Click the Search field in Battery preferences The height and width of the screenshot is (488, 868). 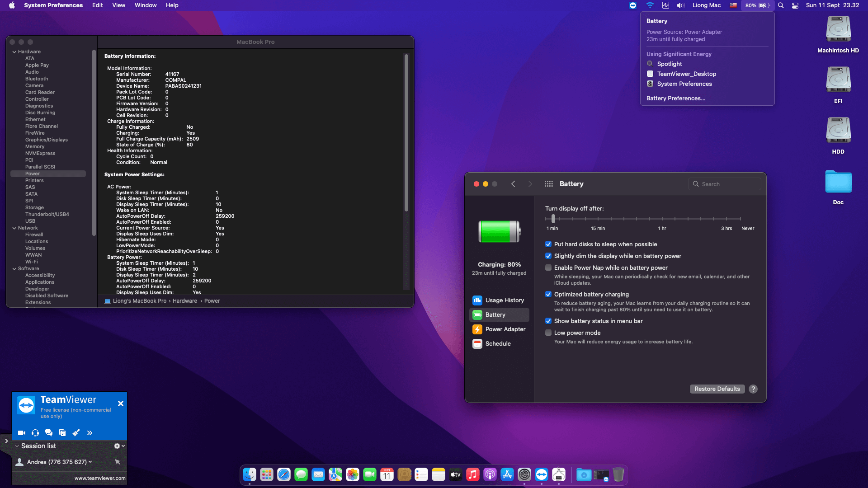[725, 184]
